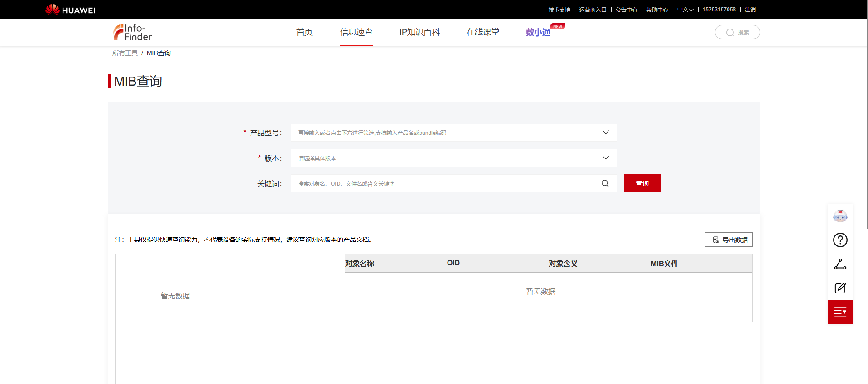Image resolution: width=868 pixels, height=384 pixels.
Task: Click the MIB文件 column header
Action: [x=665, y=264]
